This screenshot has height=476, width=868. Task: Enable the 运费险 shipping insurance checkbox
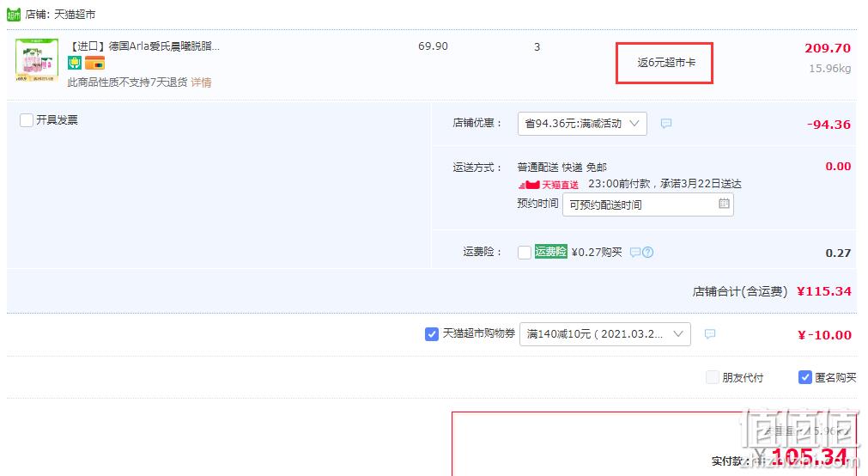pos(525,253)
